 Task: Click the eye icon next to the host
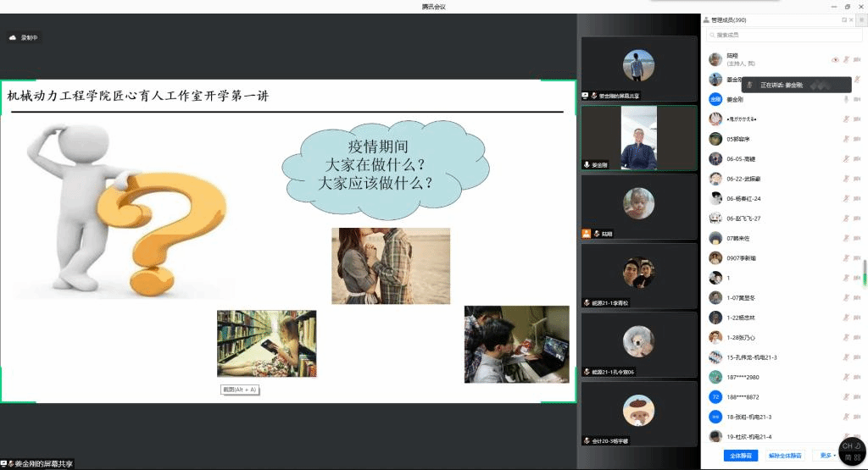click(835, 59)
